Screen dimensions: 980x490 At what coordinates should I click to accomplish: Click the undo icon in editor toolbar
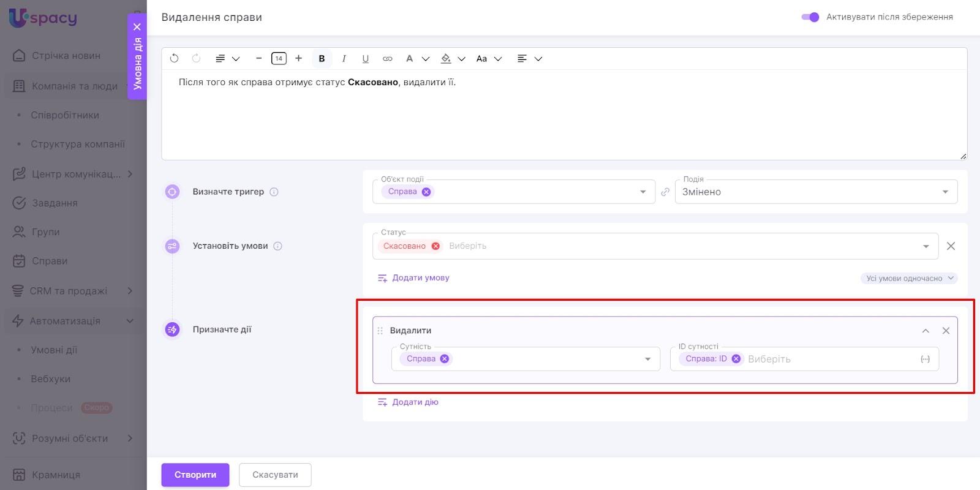click(174, 59)
